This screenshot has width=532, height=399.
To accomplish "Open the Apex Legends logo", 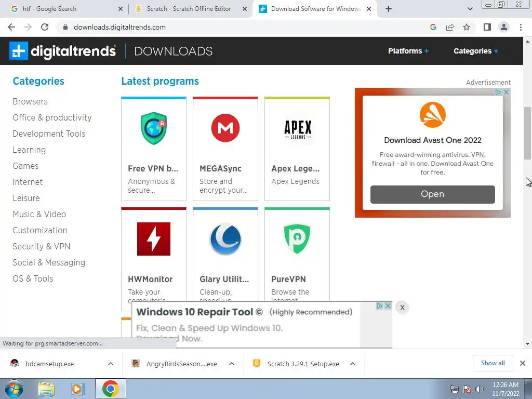I will tap(297, 129).
